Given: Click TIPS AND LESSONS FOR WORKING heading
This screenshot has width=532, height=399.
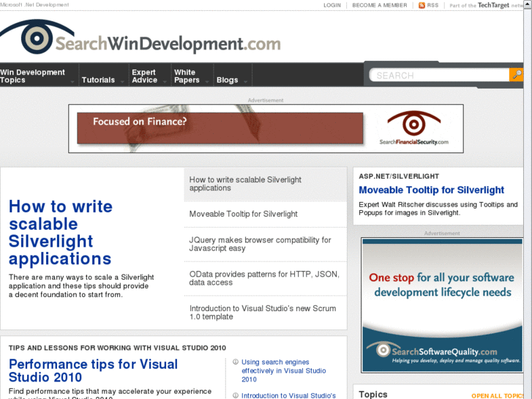Looking at the screenshot, I should [117, 348].
